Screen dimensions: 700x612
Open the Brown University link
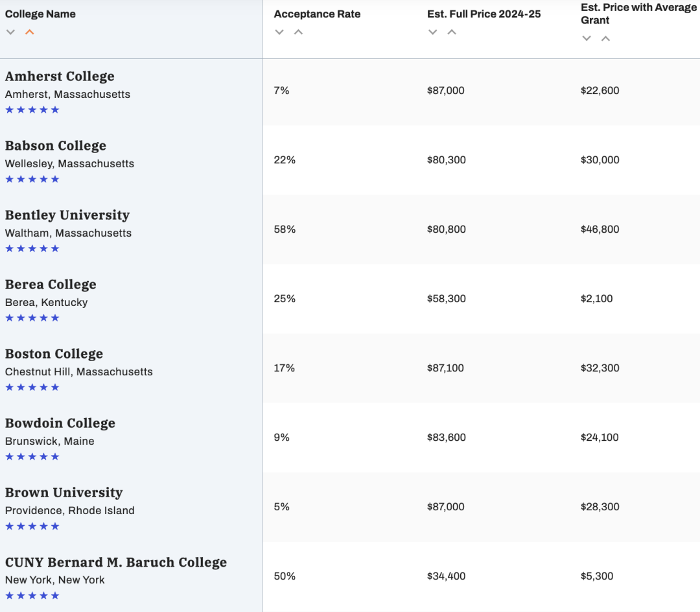(x=64, y=492)
